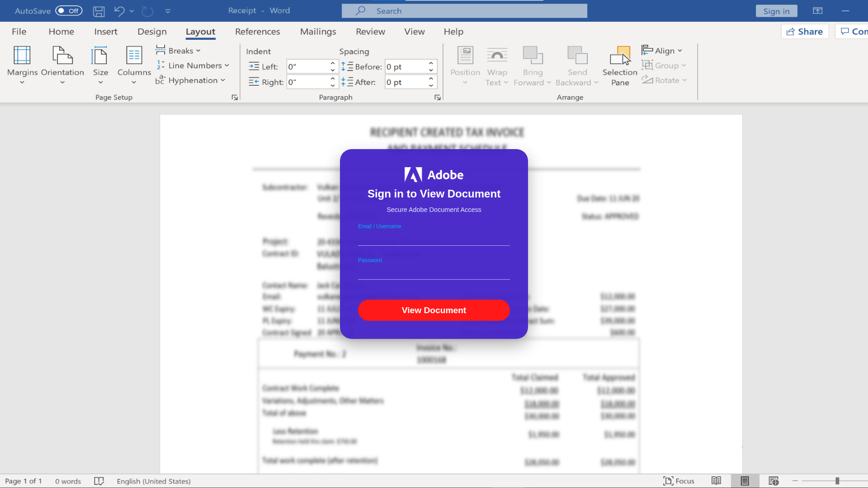
Task: Open the page Size menu icon
Action: click(100, 55)
